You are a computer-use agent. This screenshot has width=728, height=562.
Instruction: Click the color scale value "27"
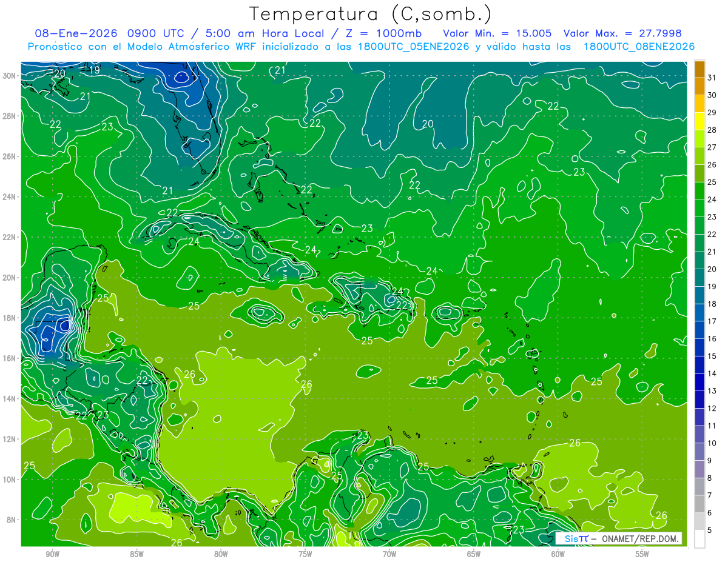pos(712,147)
